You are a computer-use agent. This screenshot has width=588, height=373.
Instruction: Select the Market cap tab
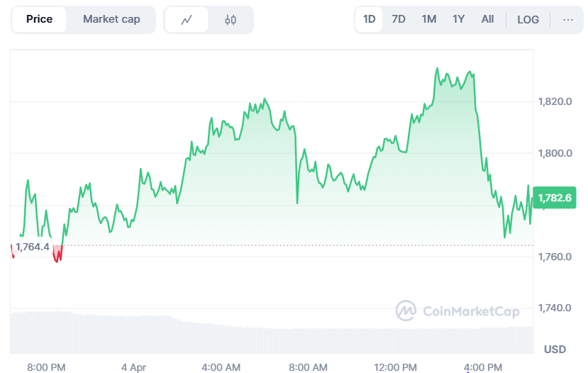(111, 20)
